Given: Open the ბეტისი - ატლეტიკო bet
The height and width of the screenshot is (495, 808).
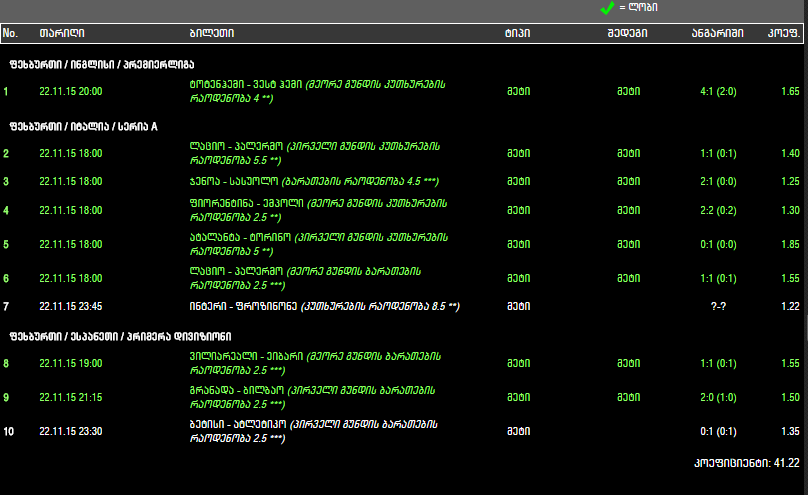Looking at the screenshot, I should [313, 431].
